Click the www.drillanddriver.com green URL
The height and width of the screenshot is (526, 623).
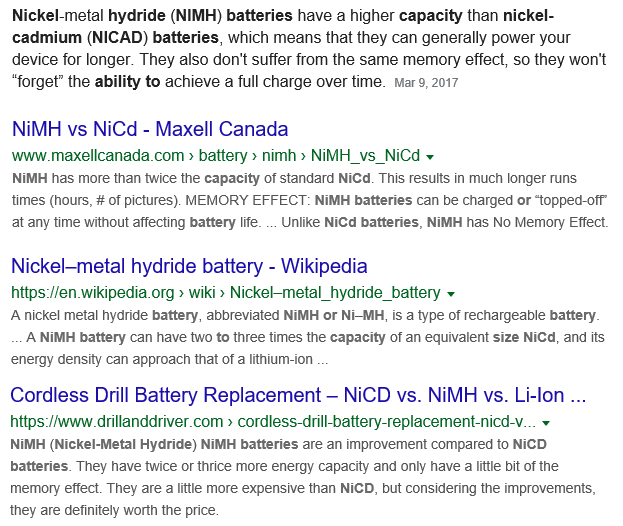click(x=117, y=422)
